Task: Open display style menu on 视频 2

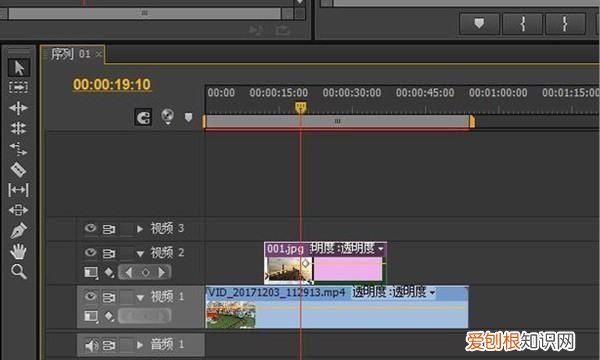Action: pos(91,273)
